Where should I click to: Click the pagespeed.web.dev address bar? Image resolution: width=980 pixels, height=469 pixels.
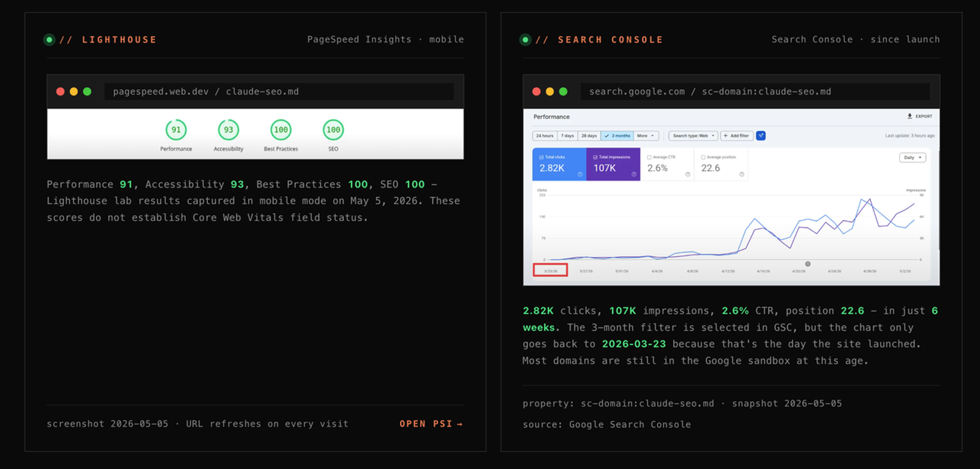[279, 91]
